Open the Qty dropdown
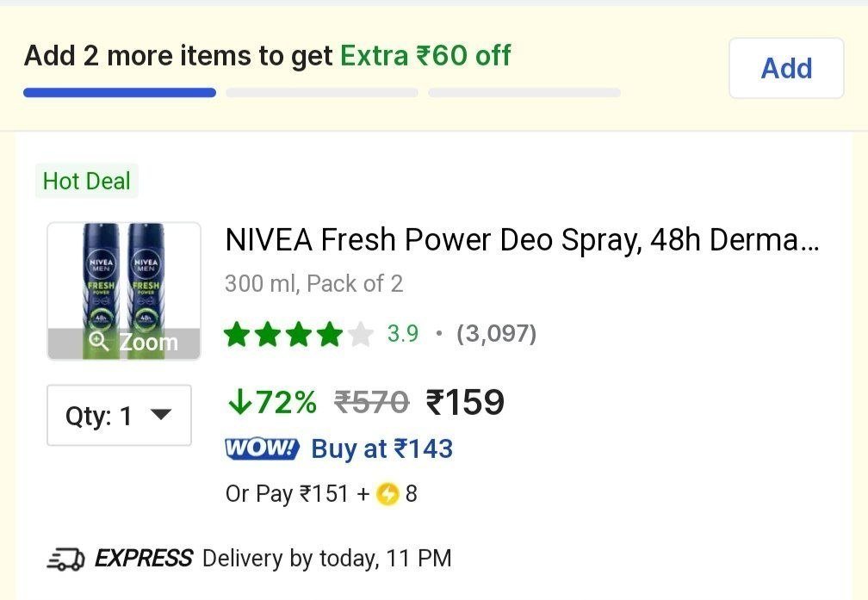Image resolution: width=868 pixels, height=600 pixels. coord(119,416)
